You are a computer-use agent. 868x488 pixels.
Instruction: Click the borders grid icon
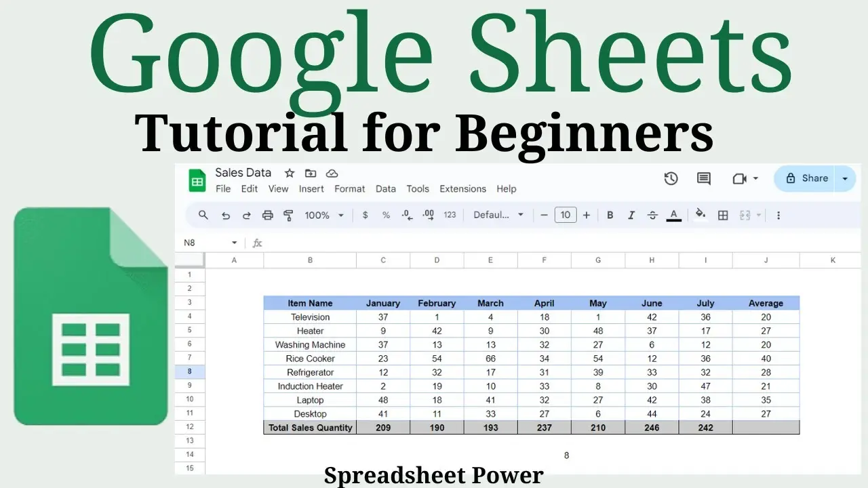(x=723, y=216)
